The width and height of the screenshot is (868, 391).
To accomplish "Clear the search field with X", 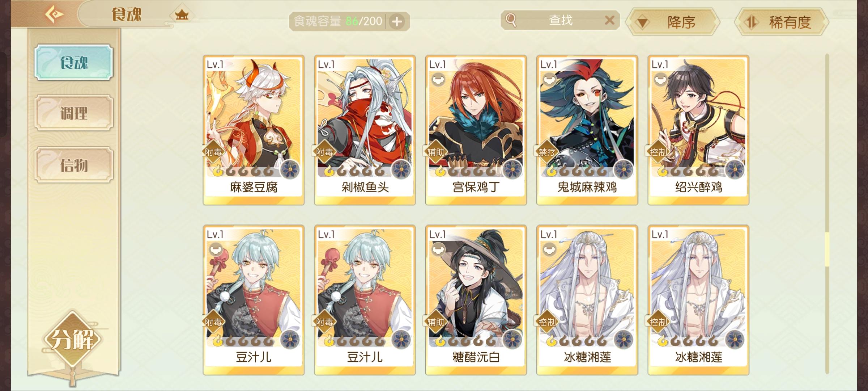I will pyautogui.click(x=609, y=20).
